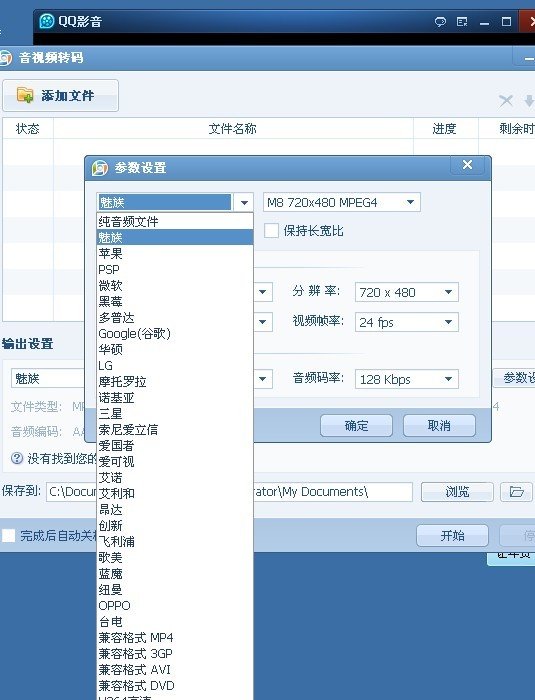Choose 摩托罗拉 in the device list
The width and height of the screenshot is (535, 700).
tap(175, 382)
